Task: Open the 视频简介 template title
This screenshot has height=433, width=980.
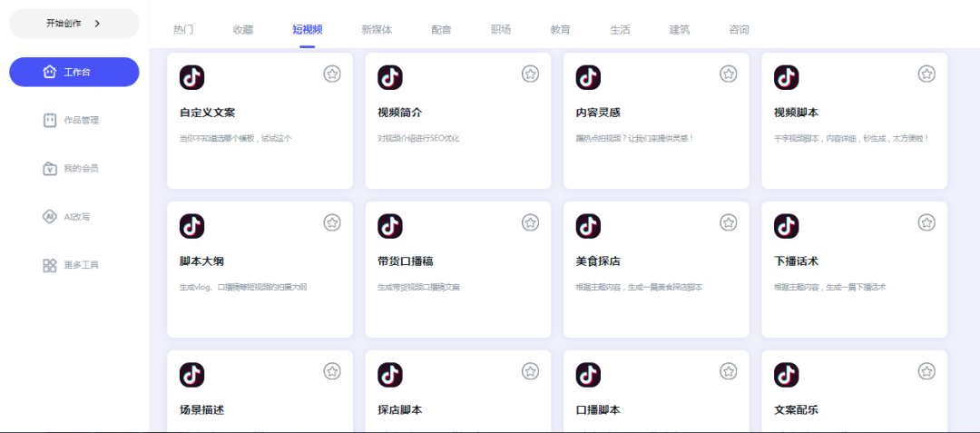Action: click(x=400, y=113)
